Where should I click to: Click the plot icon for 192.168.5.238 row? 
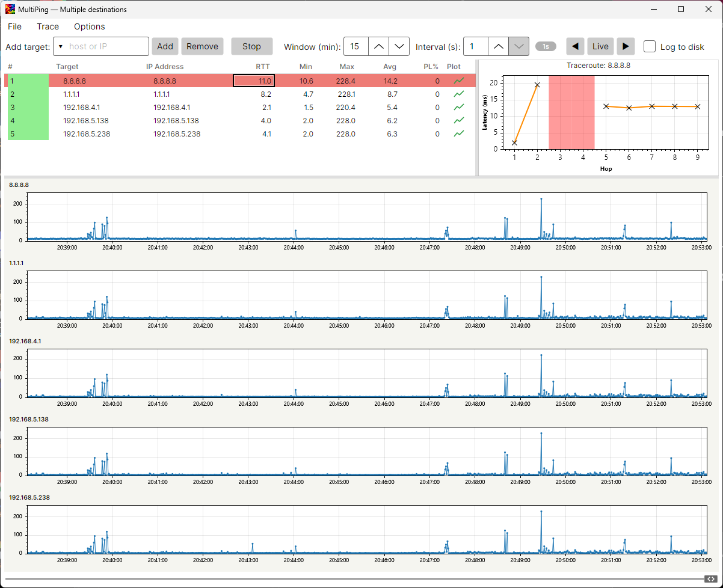click(459, 133)
